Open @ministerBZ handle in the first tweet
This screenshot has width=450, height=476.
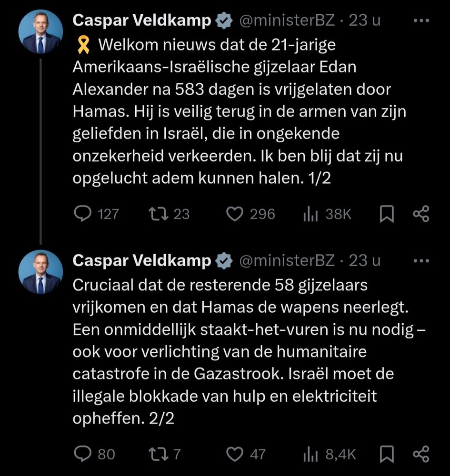point(287,20)
